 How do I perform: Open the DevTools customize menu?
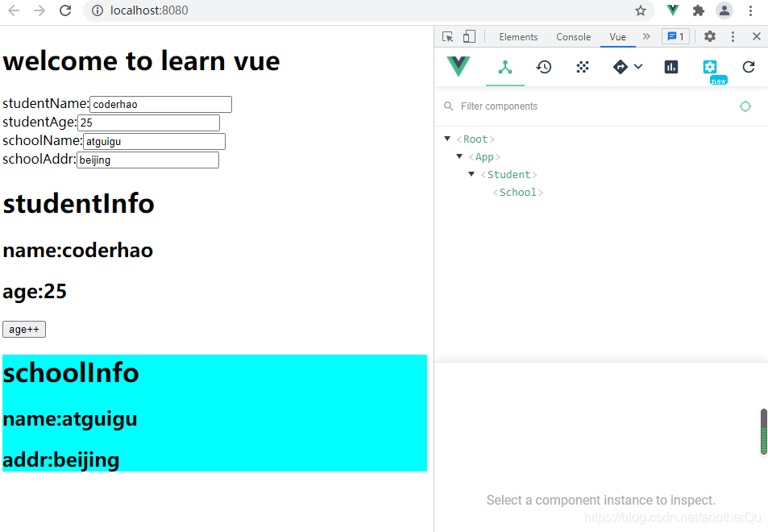[733, 37]
